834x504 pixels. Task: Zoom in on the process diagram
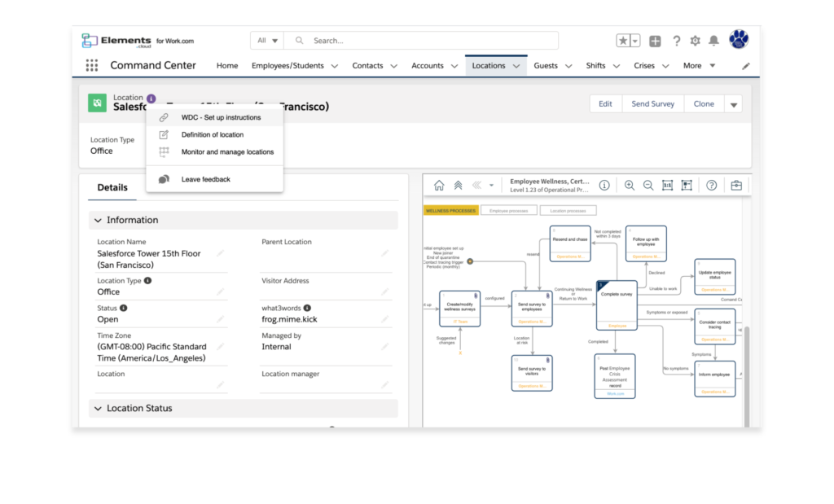630,185
